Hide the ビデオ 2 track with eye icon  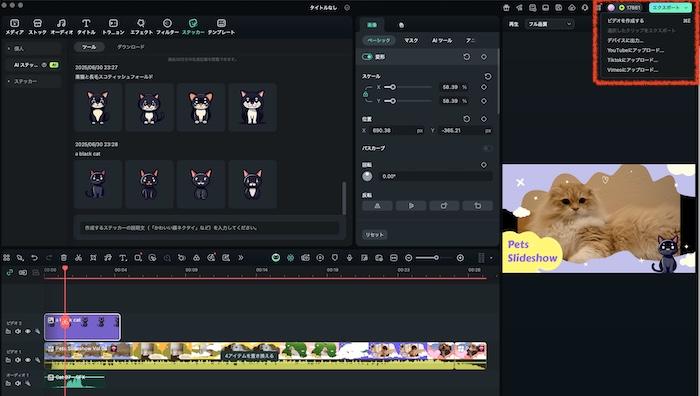pyautogui.click(x=28, y=331)
